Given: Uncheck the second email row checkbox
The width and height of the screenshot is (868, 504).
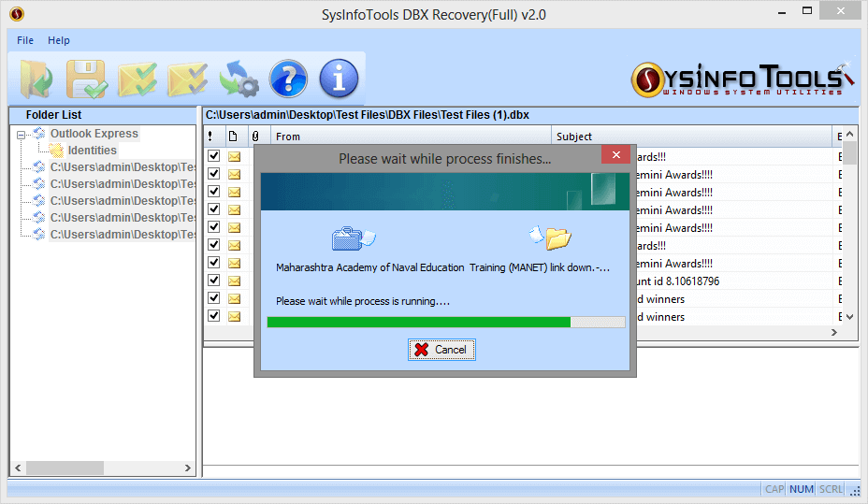Looking at the screenshot, I should [x=213, y=174].
